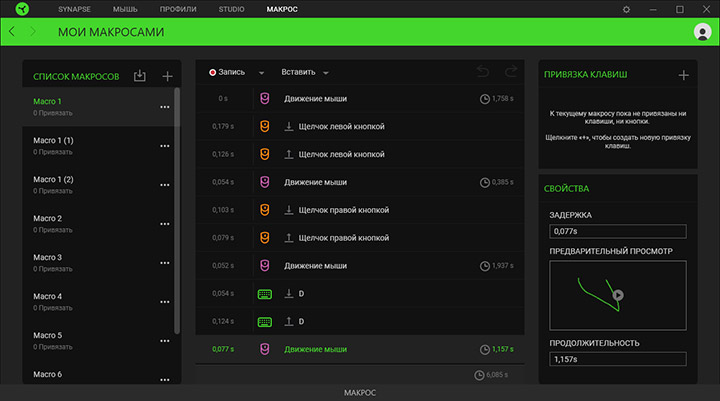Open the STUDIO tab

[x=231, y=9]
